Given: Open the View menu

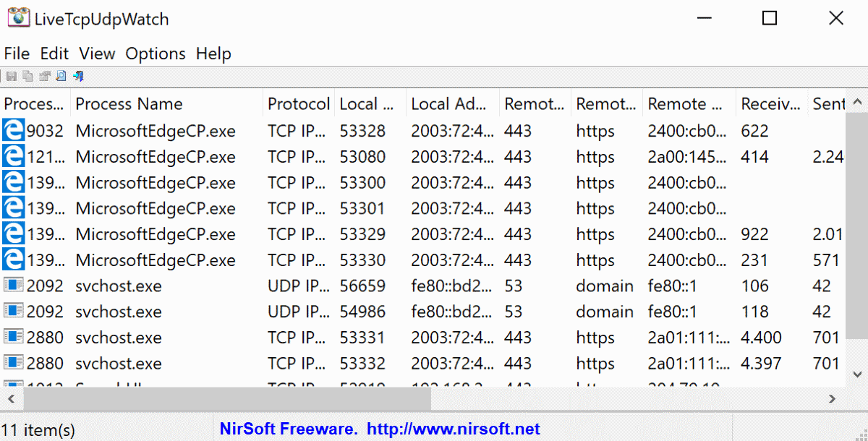Looking at the screenshot, I should point(97,53).
